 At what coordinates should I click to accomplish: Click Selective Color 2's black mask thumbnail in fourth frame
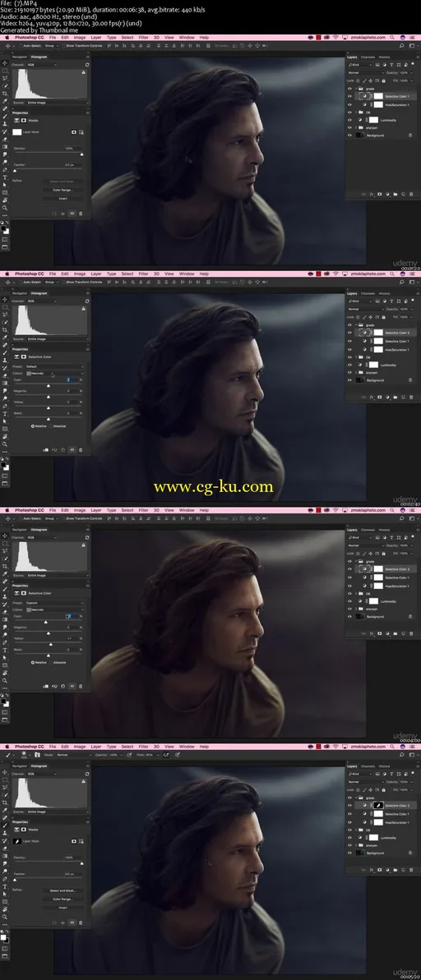click(x=378, y=806)
